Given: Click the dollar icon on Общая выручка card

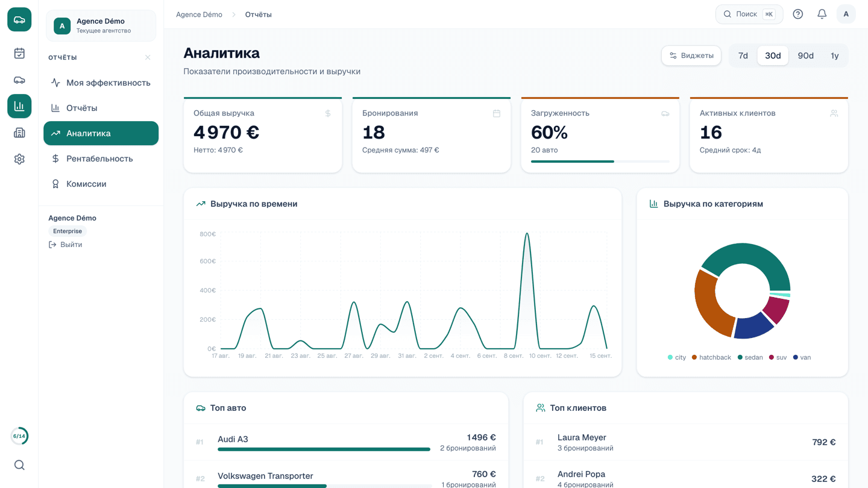Looking at the screenshot, I should [328, 113].
